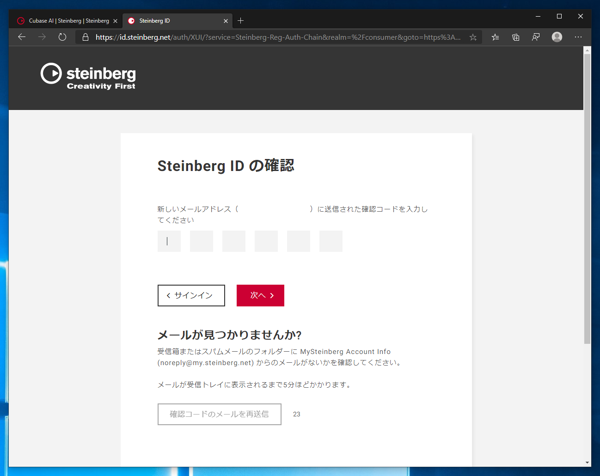Open the Favorites list icon
600x476 pixels.
click(x=495, y=37)
